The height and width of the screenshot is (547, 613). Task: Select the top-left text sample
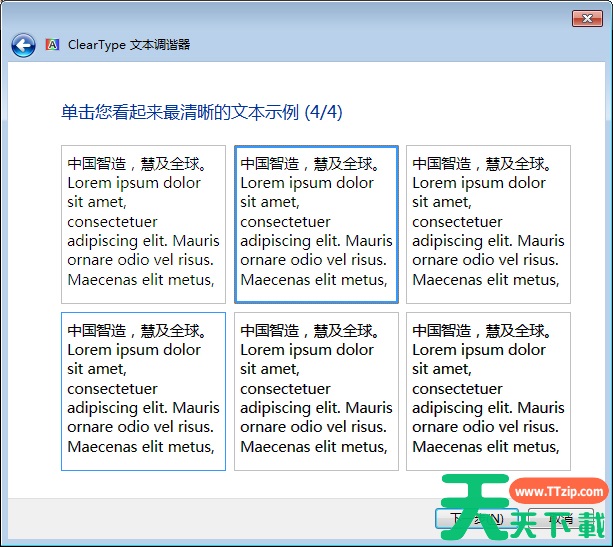click(x=143, y=224)
